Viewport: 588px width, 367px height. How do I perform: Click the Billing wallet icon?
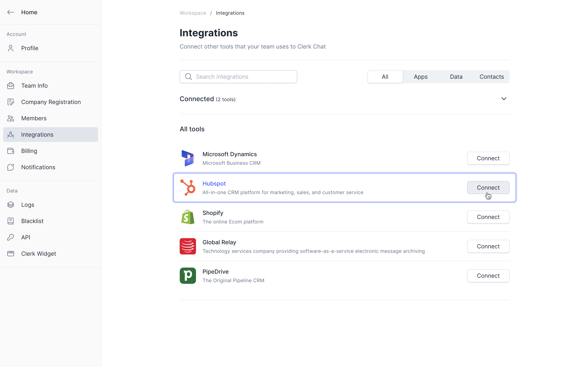tap(10, 151)
